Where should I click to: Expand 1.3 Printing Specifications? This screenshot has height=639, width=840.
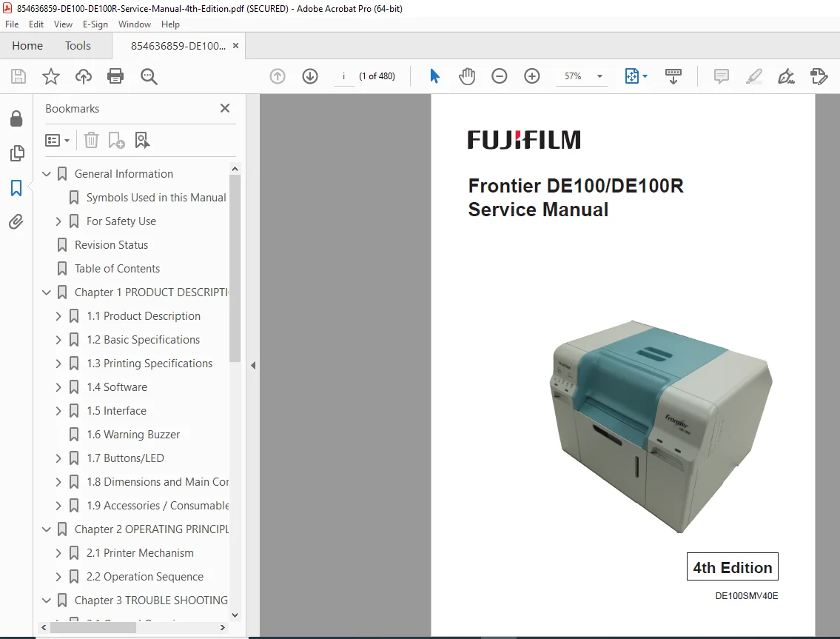58,364
